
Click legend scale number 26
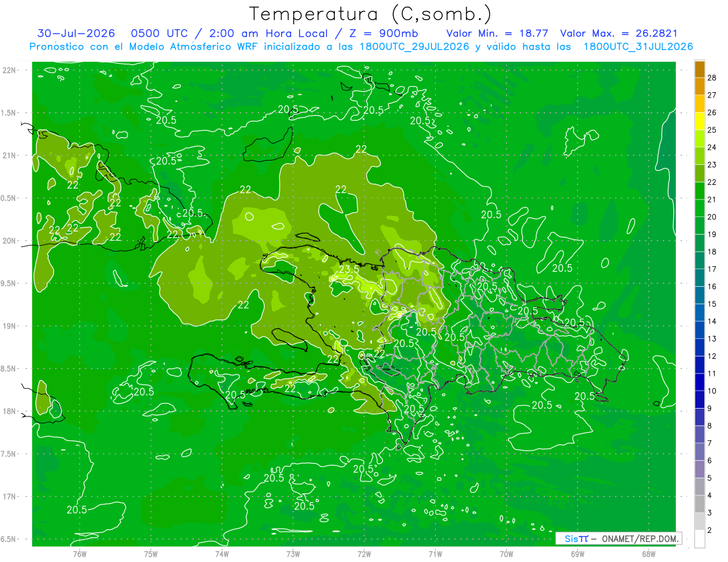coord(712,112)
